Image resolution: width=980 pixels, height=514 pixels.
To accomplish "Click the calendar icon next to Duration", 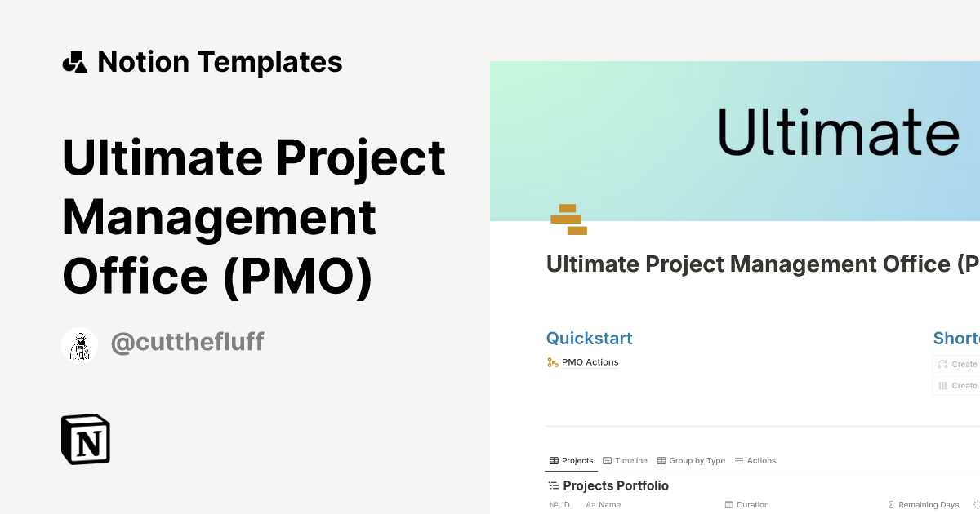I will pyautogui.click(x=728, y=504).
